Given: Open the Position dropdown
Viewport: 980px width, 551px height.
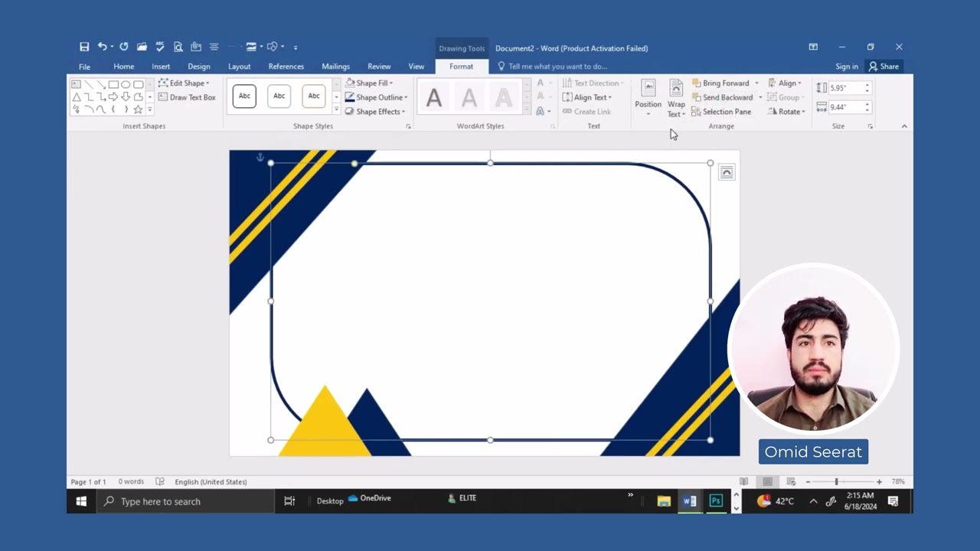Looking at the screenshot, I should [x=648, y=99].
